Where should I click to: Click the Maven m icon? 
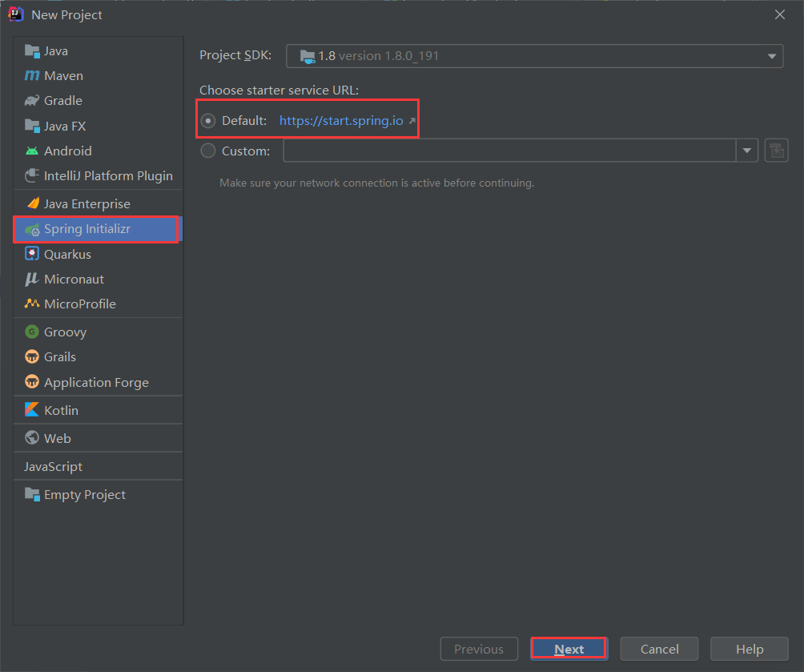tap(32, 75)
